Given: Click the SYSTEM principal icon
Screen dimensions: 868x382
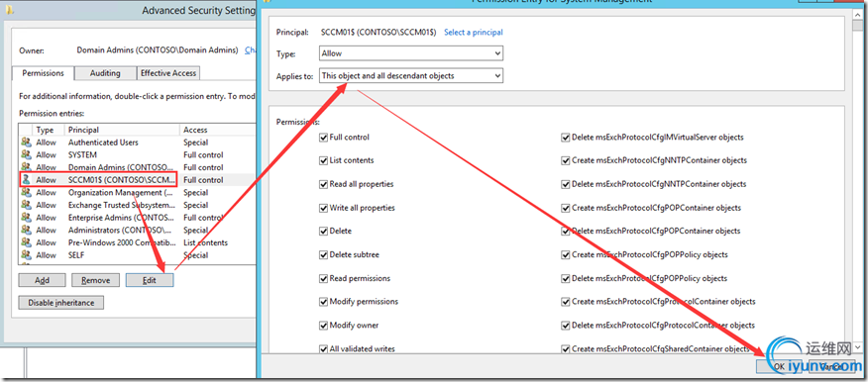Looking at the screenshot, I should pos(26,154).
